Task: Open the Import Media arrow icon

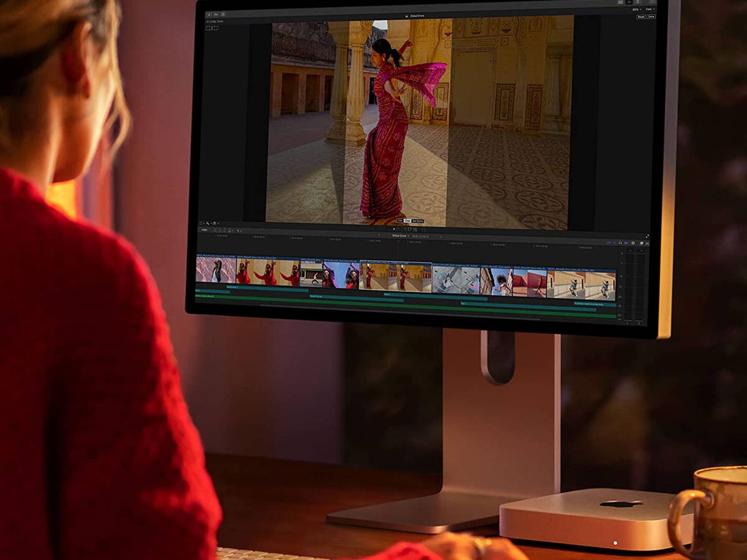Action: point(209,14)
